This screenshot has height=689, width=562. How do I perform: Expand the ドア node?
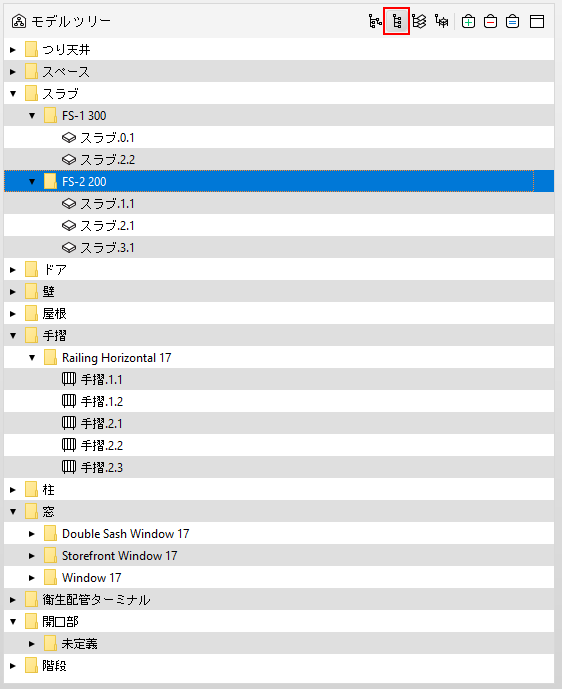(13, 269)
